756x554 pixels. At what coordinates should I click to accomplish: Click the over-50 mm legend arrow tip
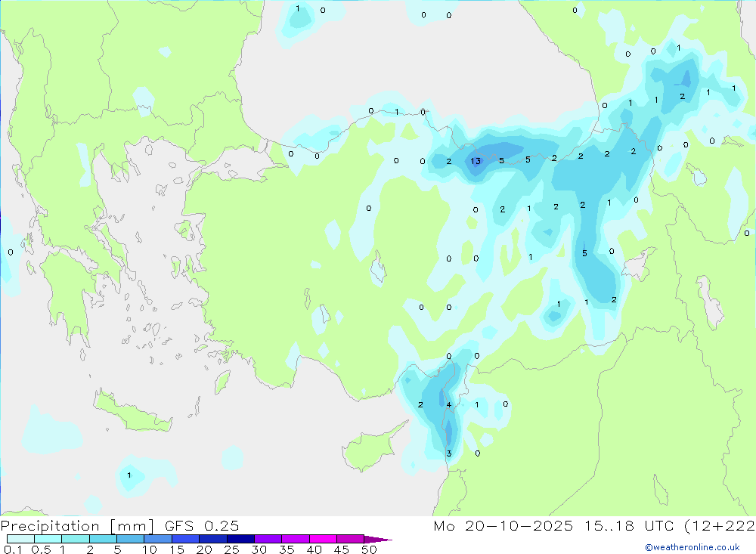tap(378, 540)
